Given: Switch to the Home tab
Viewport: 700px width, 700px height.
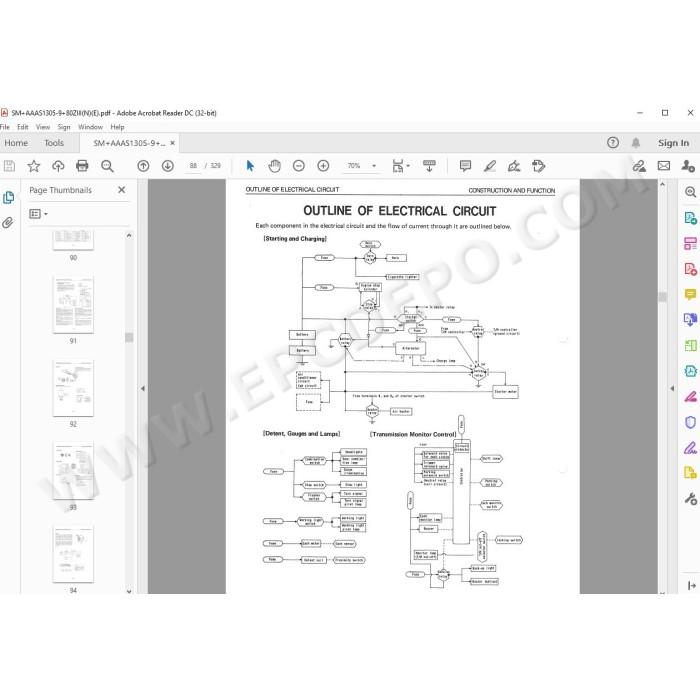Looking at the screenshot, I should pos(16,143).
